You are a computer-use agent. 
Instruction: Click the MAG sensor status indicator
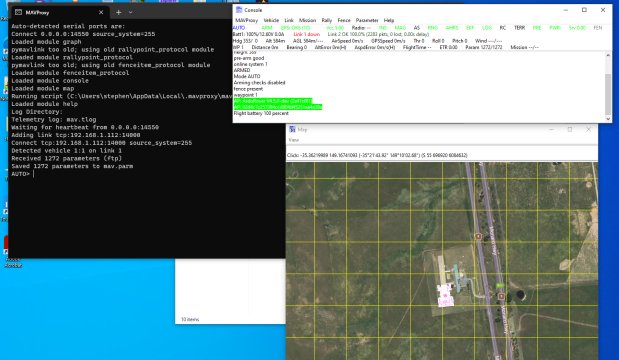pyautogui.click(x=400, y=28)
